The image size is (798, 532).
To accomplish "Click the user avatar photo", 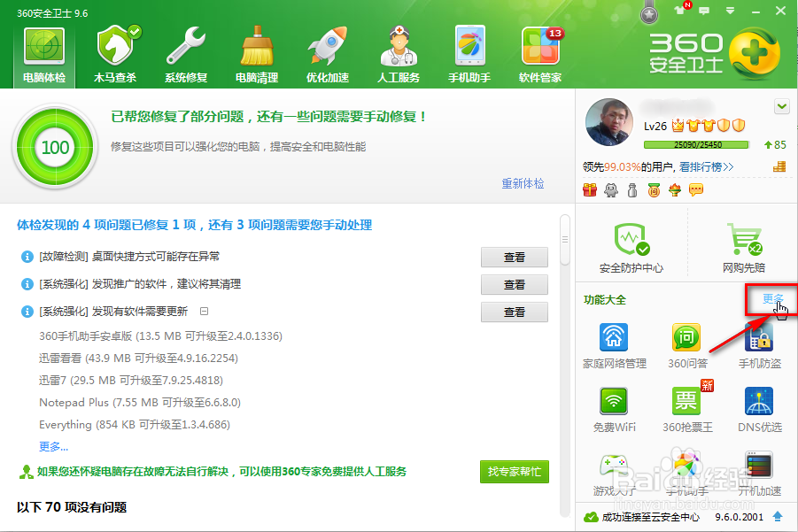I will click(x=609, y=122).
